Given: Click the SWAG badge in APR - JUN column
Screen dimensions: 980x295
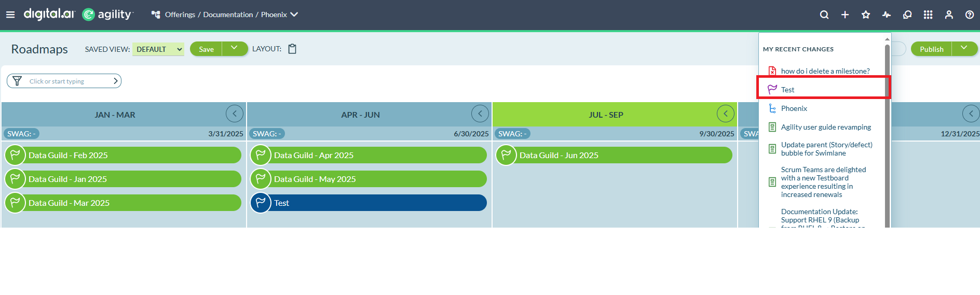Looking at the screenshot, I should 267,134.
